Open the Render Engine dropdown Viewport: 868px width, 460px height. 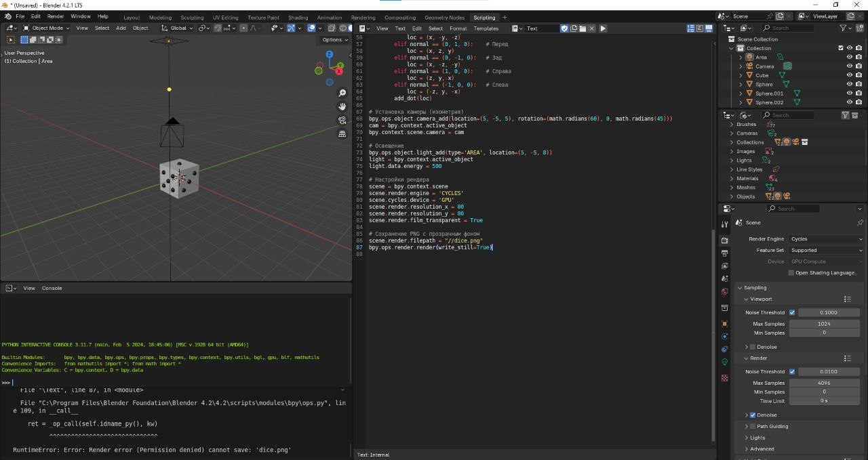coord(826,239)
